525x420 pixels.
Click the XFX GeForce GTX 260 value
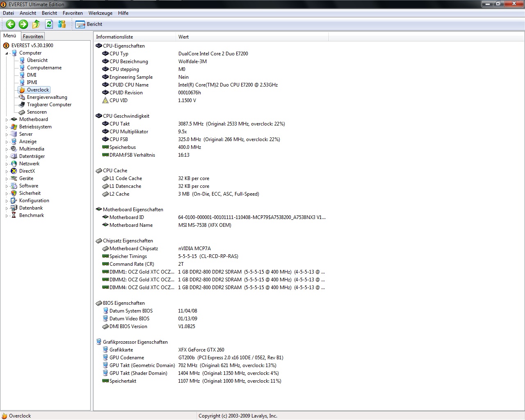point(201,350)
